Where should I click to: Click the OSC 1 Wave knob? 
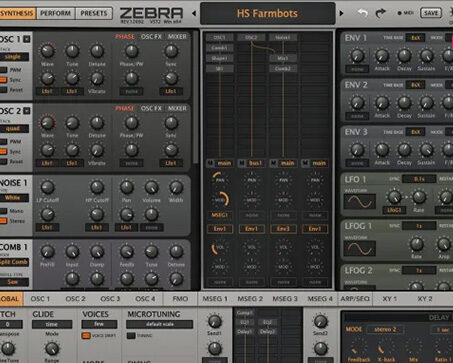47,51
